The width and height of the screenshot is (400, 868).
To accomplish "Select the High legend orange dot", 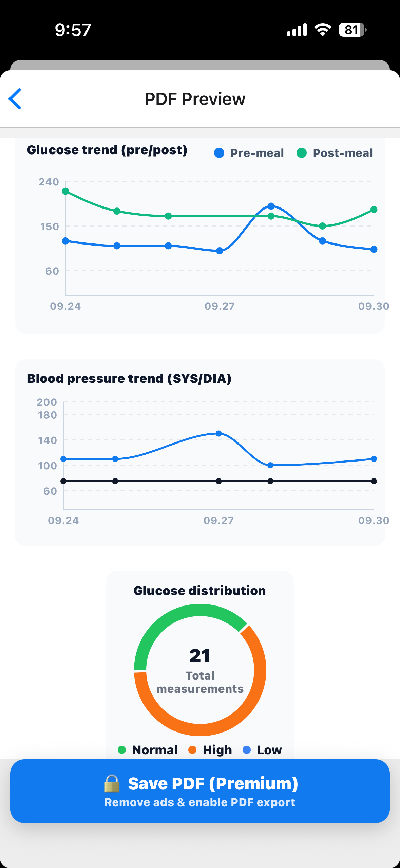I will [192, 750].
